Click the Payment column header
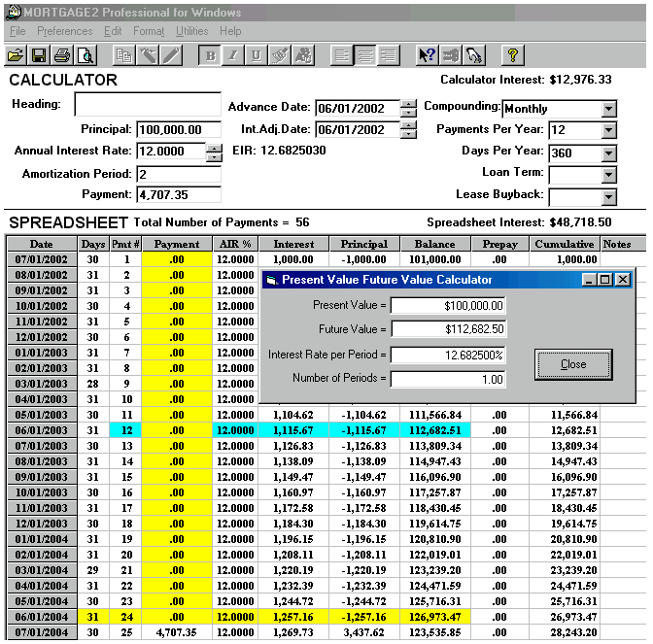The width and height of the screenshot is (653, 644). 176,245
